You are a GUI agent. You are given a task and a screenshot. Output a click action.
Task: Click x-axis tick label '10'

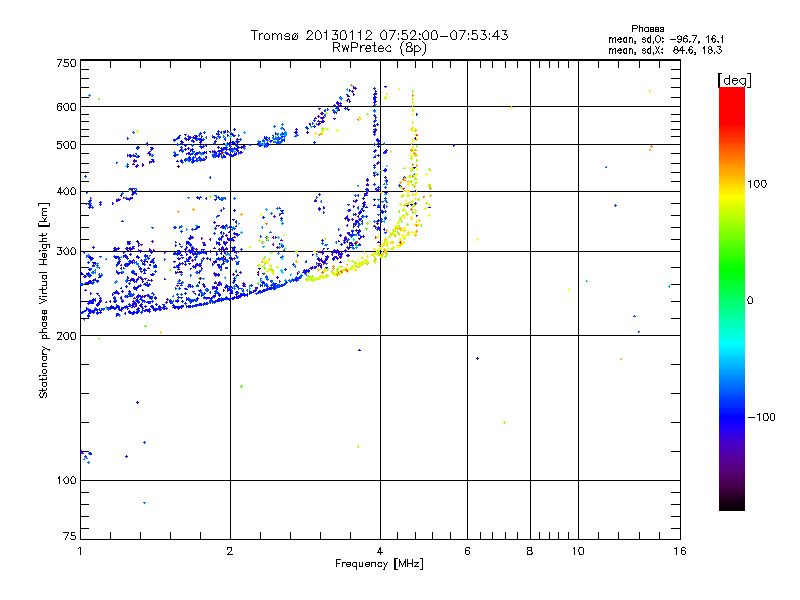click(x=578, y=551)
